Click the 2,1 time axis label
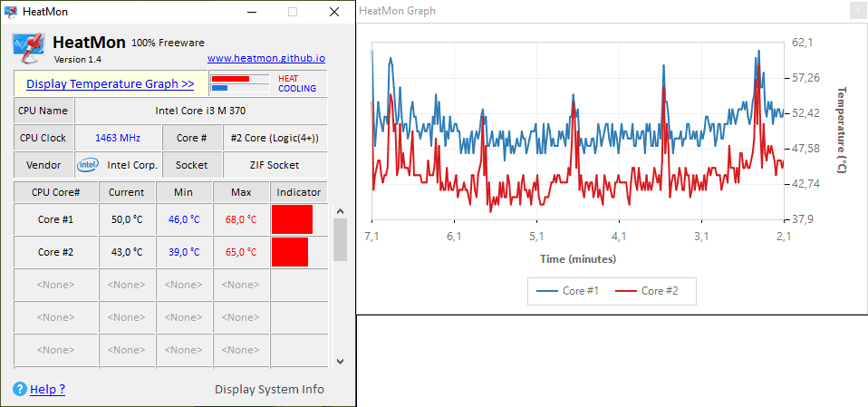Image resolution: width=868 pixels, height=407 pixels. 784,237
